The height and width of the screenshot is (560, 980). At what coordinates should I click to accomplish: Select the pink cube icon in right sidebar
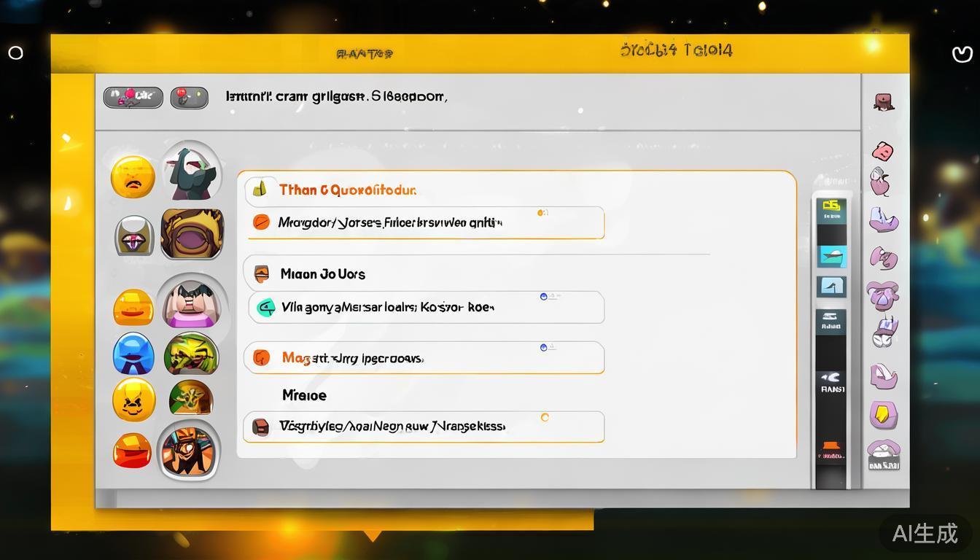point(882,152)
